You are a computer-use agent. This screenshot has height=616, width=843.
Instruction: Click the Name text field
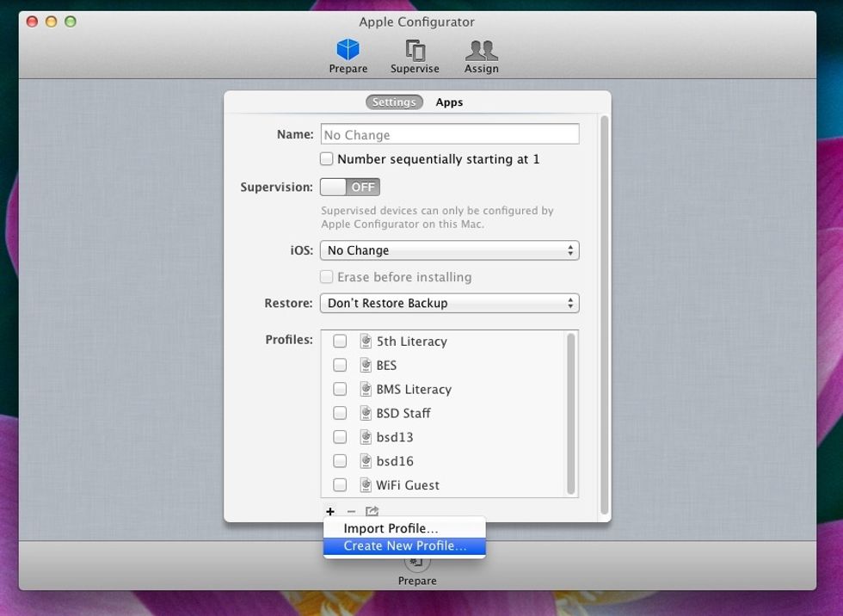450,134
